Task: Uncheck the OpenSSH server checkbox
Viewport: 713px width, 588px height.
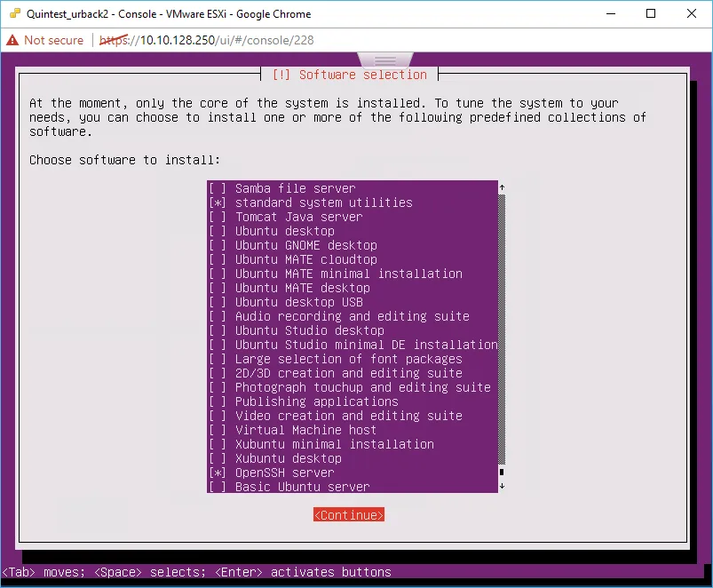Action: [x=218, y=473]
